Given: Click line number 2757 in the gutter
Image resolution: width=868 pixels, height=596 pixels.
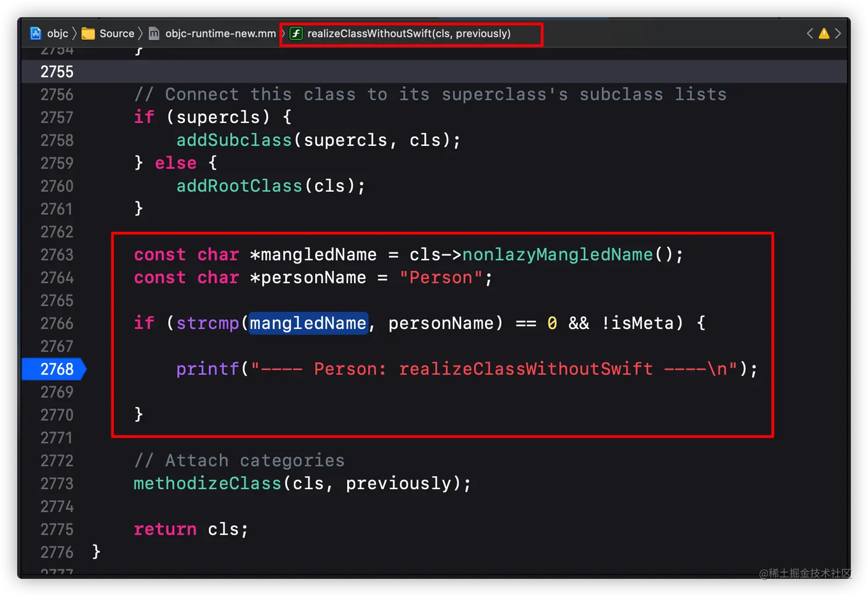Looking at the screenshot, I should 57,118.
